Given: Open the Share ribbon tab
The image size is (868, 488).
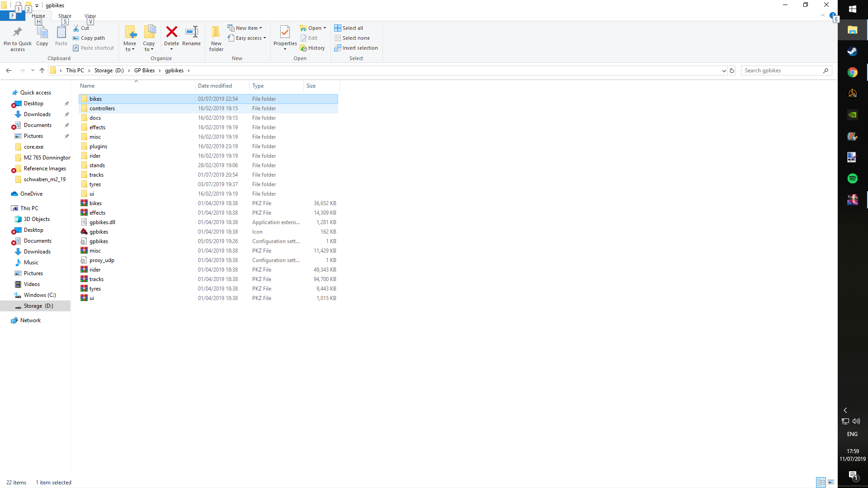Looking at the screenshot, I should pos(65,16).
